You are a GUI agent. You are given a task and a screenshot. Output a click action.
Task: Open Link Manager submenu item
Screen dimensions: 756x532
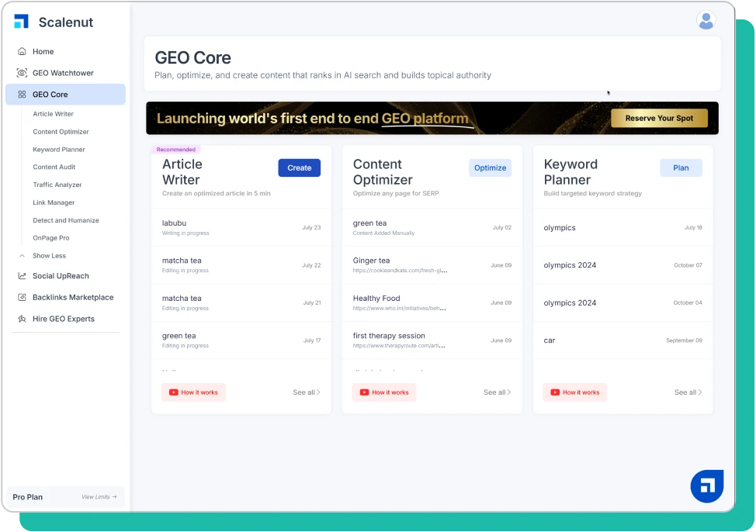[54, 202]
